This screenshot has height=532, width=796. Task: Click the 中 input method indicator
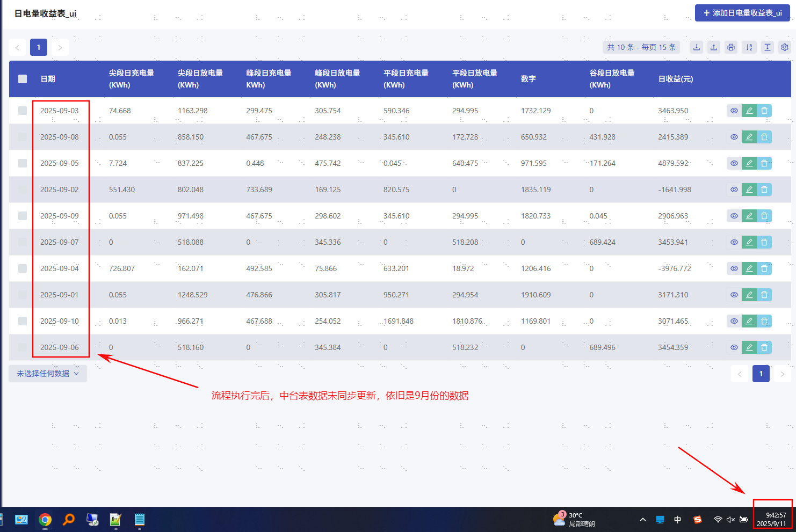[x=678, y=520]
